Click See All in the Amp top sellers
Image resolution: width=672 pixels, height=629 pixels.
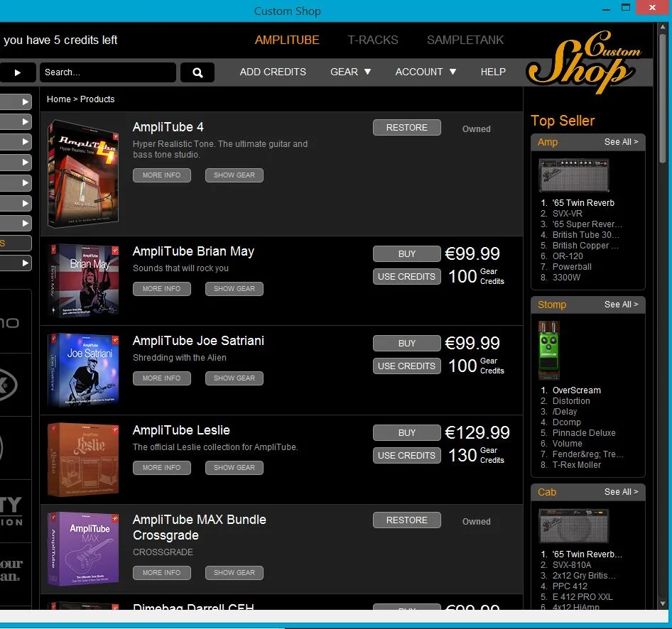coord(621,142)
